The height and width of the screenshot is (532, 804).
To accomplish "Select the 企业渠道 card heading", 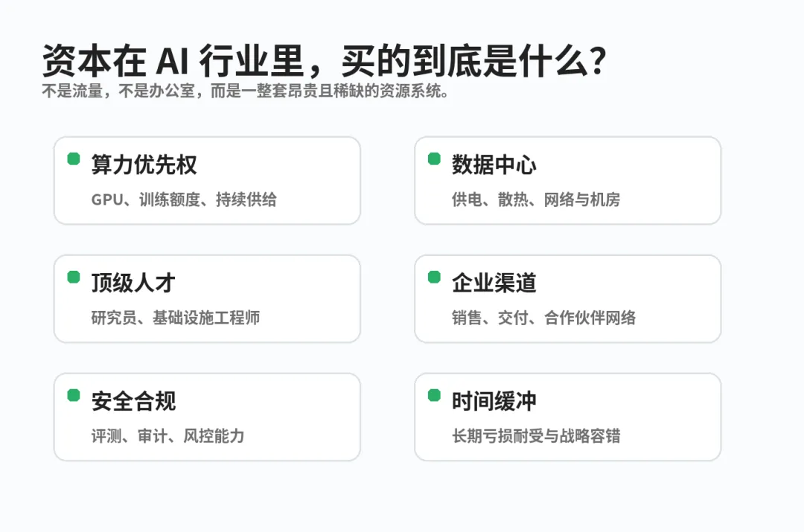I will click(494, 283).
